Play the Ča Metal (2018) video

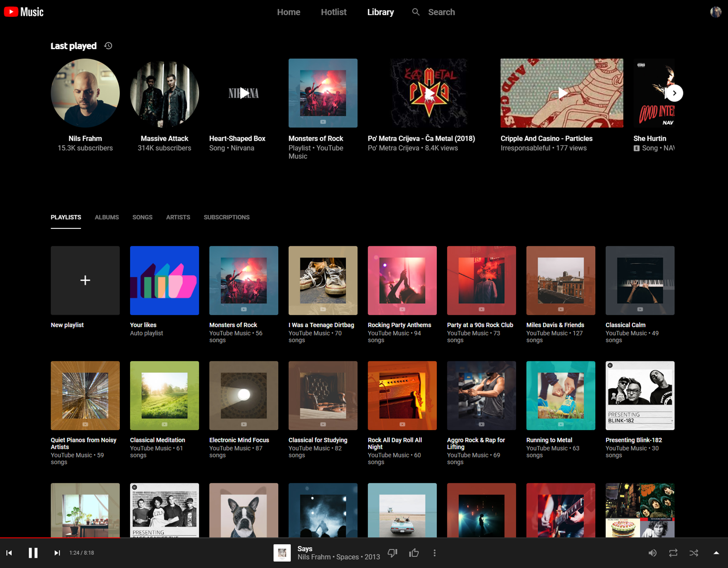[x=429, y=93]
